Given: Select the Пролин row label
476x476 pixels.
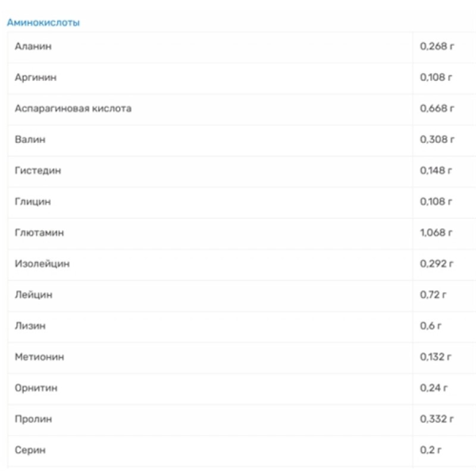Looking at the screenshot, I should tap(33, 419).
